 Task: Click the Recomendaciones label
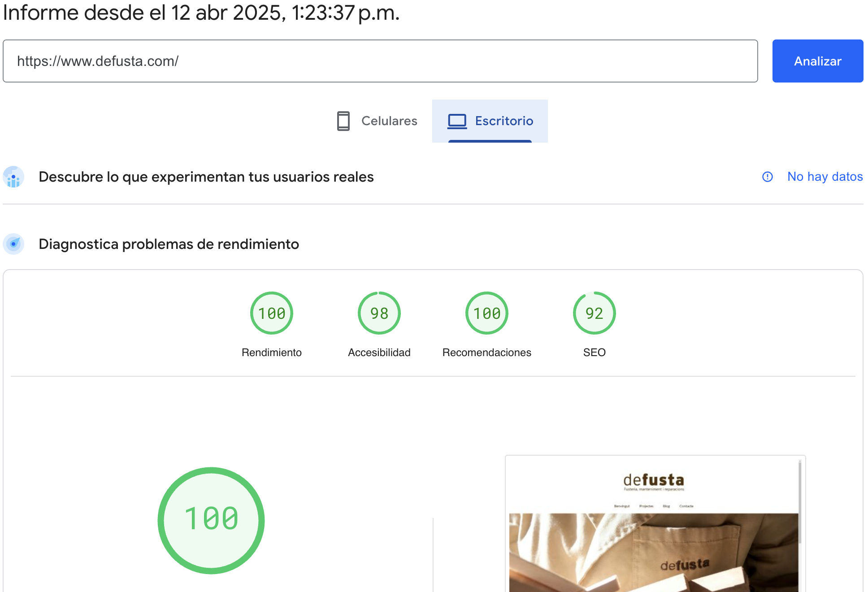click(487, 353)
